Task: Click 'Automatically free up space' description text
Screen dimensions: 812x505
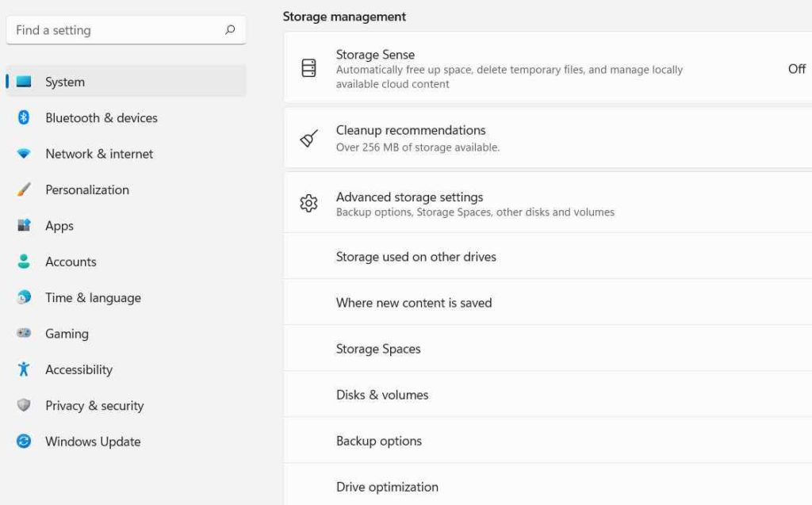Action: [510, 77]
